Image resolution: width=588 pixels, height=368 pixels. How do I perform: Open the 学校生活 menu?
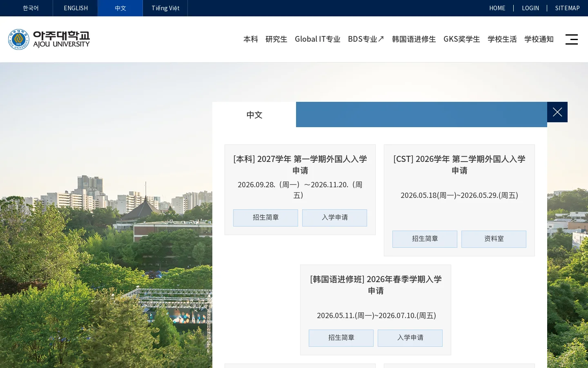[x=502, y=39]
